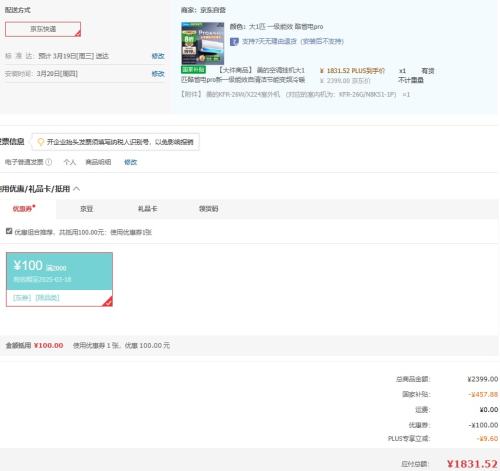
Task: Click the lightbulb tip icon for invoice
Action: pos(40,142)
